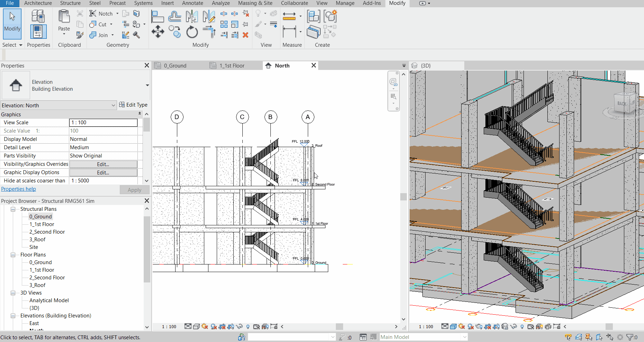This screenshot has width=644, height=342.
Task: Select Trim/Extend to Corner tool
Action: 209,32
